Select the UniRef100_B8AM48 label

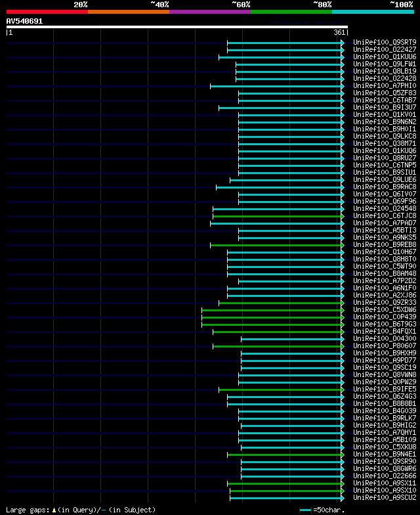385,273
